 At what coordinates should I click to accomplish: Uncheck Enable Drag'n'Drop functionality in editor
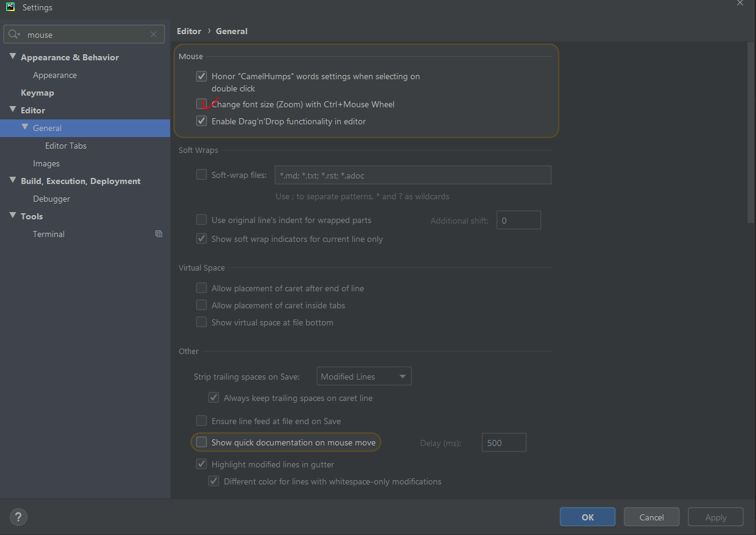pos(201,121)
